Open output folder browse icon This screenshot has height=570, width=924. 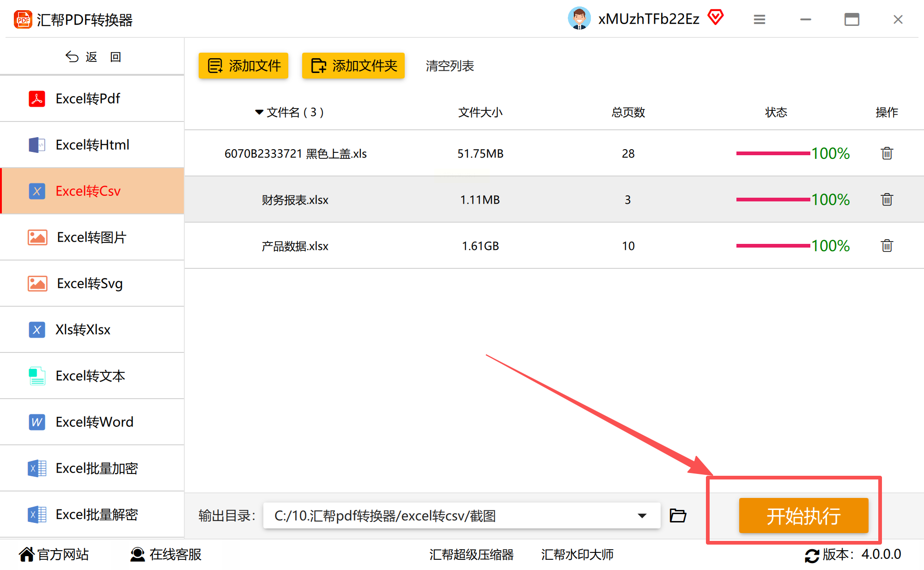(x=678, y=515)
